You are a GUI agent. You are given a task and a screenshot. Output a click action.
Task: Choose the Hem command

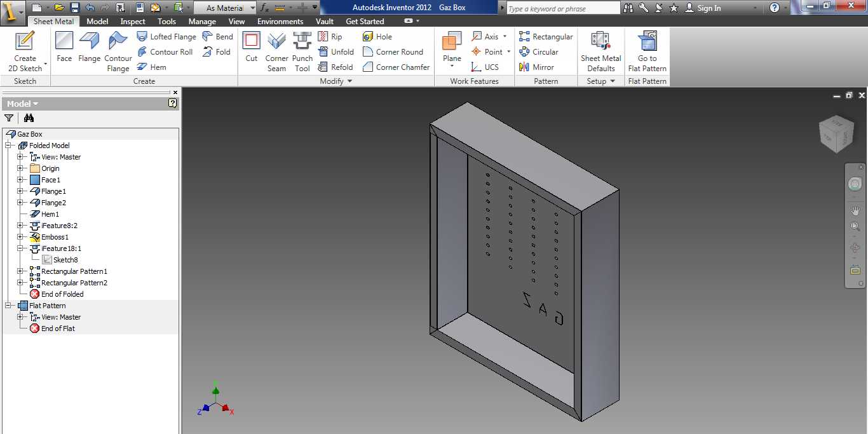click(x=152, y=67)
